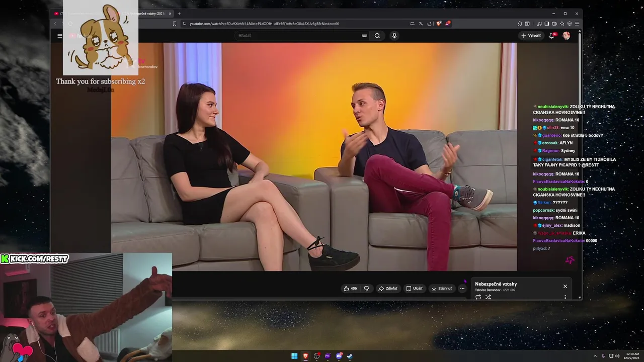Click the YouTube search magnifier button
Screen dimensions: 644x362
tap(377, 36)
